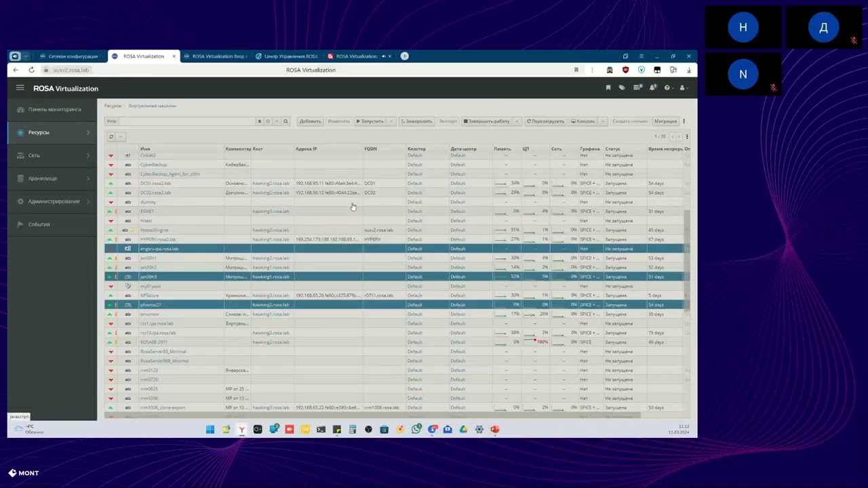Expand Сеть section in sidebar
Image resolution: width=868 pixels, height=488 pixels.
point(53,155)
